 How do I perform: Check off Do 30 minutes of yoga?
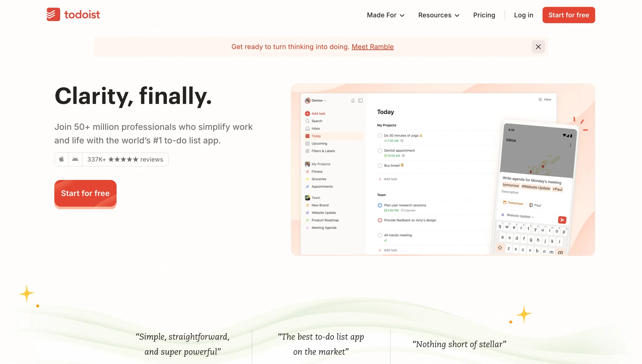click(x=380, y=136)
